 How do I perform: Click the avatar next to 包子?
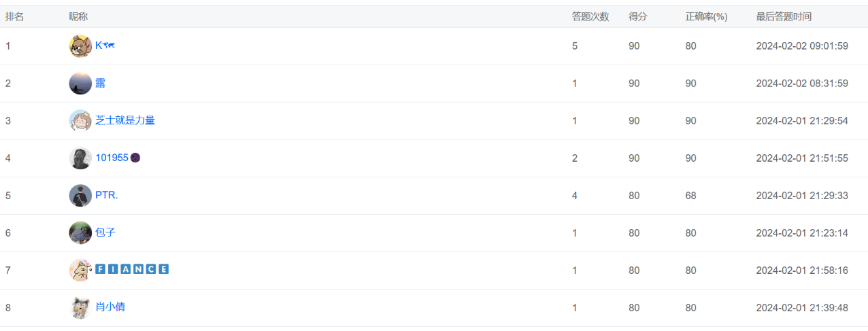(80, 232)
